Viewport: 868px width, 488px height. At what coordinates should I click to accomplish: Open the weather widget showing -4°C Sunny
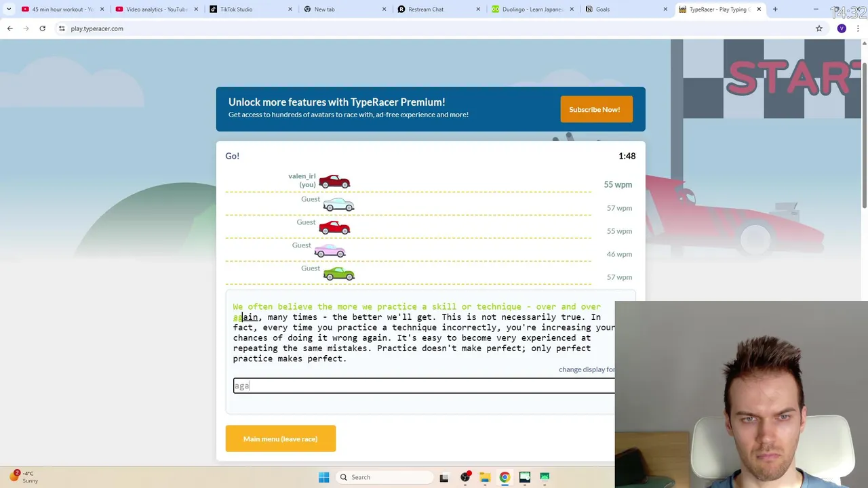[24, 476]
